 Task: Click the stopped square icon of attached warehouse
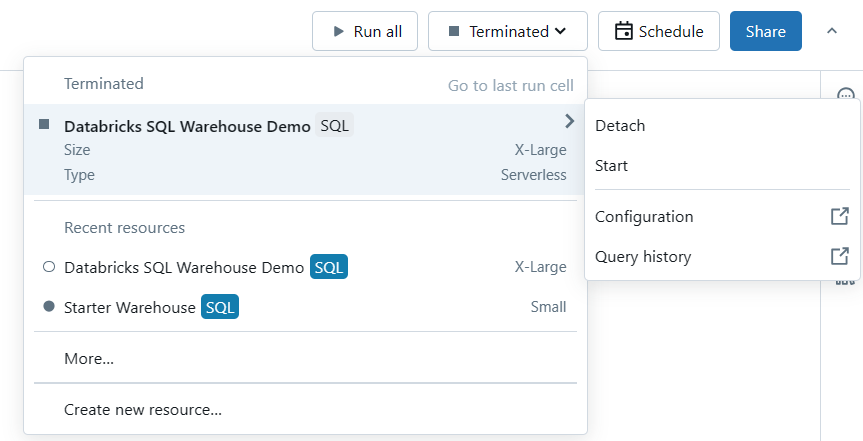tap(44, 124)
